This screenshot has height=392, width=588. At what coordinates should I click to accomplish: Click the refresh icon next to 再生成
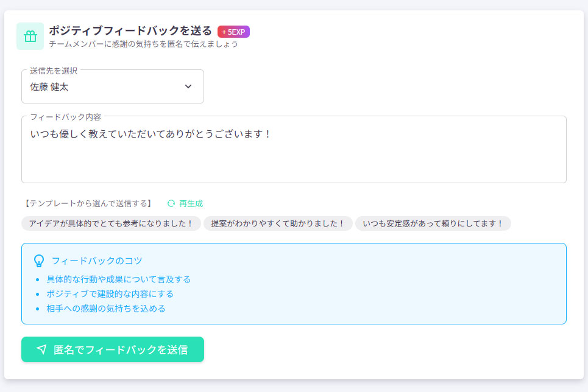171,203
